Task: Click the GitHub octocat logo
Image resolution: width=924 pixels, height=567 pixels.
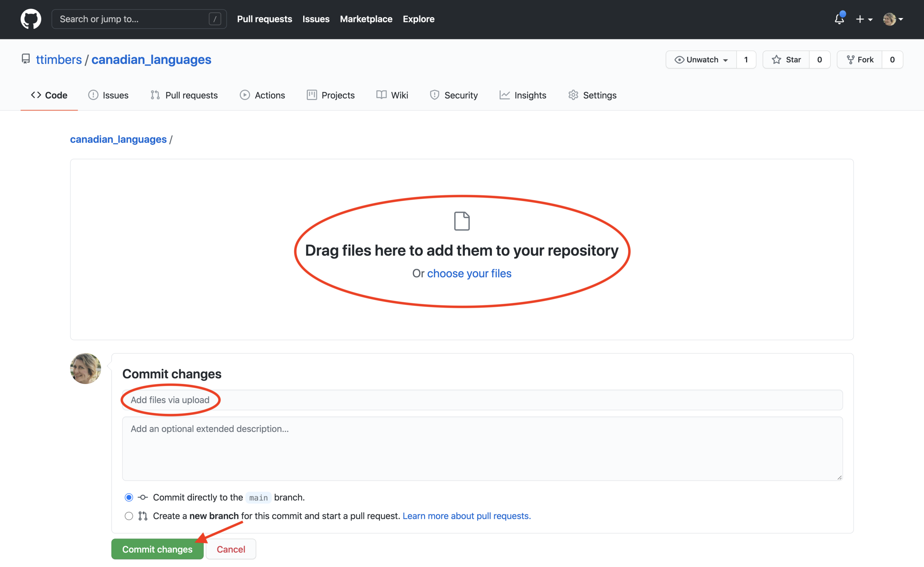Action: coord(31,19)
